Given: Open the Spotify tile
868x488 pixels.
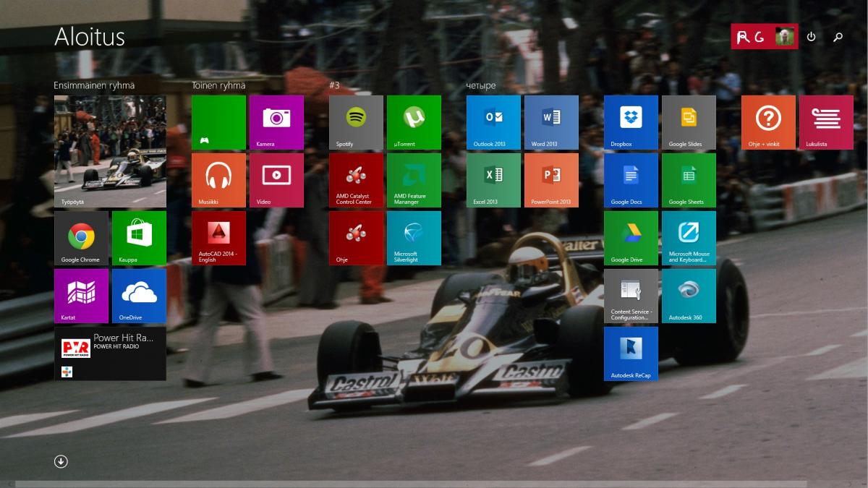Looking at the screenshot, I should click(356, 122).
